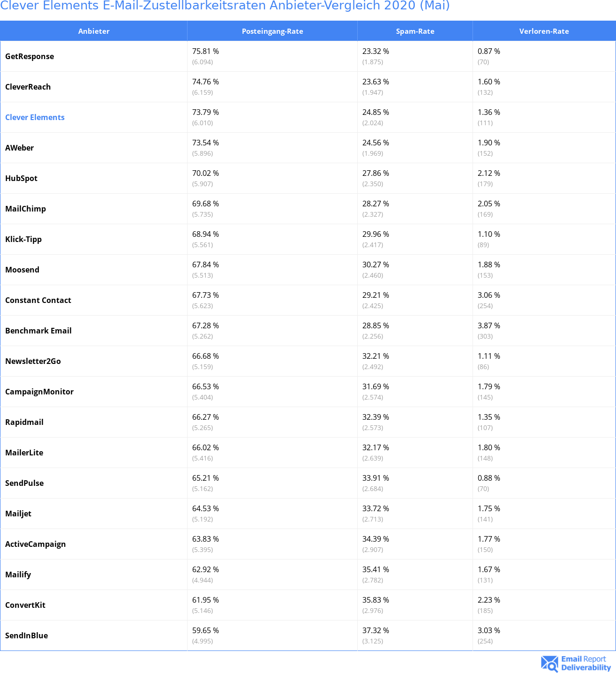This screenshot has width=616, height=673.
Task: Open the Clever Elements provider link
Action: point(35,117)
